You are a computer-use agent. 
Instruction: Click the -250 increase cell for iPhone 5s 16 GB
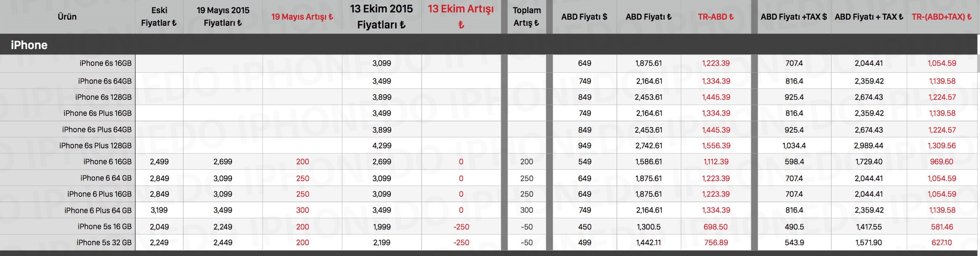click(461, 227)
